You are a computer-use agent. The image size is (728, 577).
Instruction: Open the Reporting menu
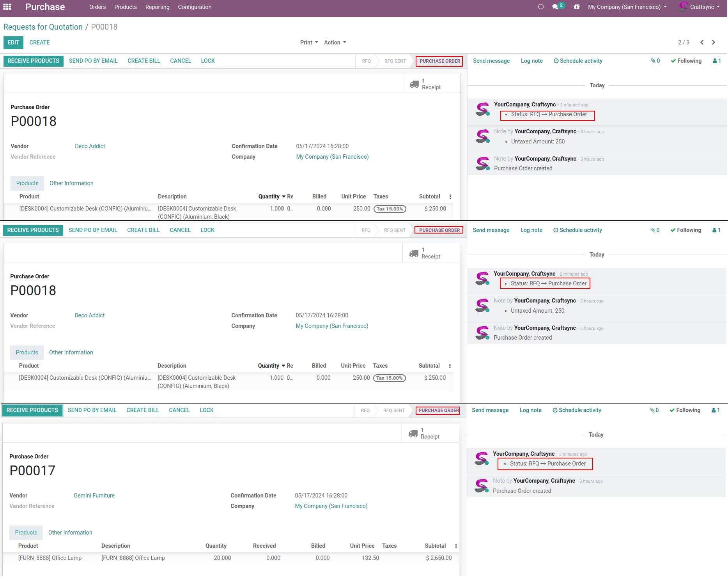(157, 7)
